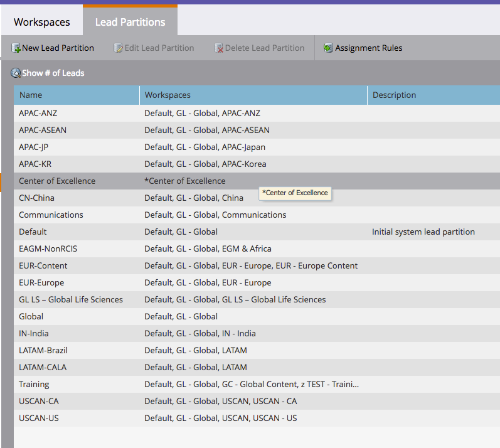Pick the Training partition row
Viewport: 500px width, 448px height.
coord(257,384)
